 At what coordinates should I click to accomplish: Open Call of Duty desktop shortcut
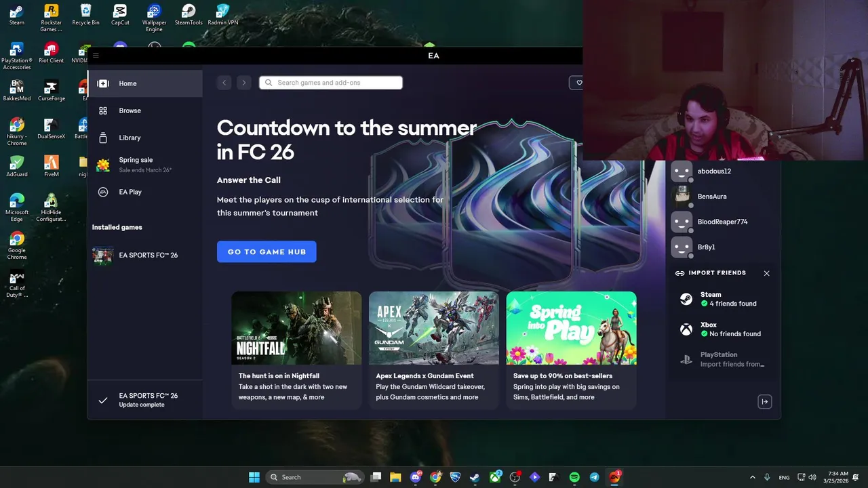[x=17, y=283]
